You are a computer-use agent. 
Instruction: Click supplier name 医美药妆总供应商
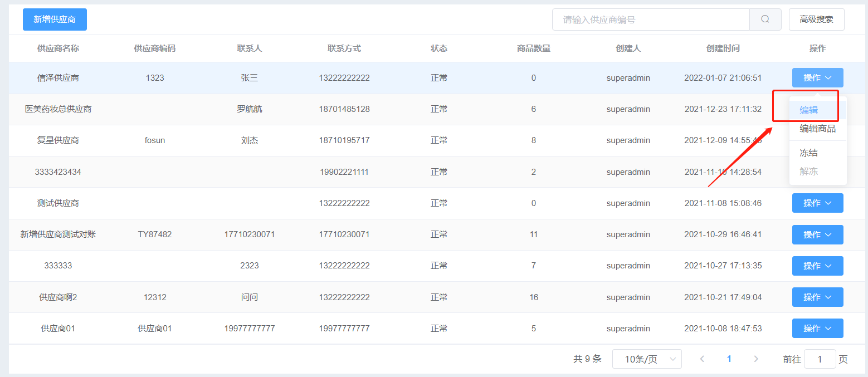coord(58,109)
